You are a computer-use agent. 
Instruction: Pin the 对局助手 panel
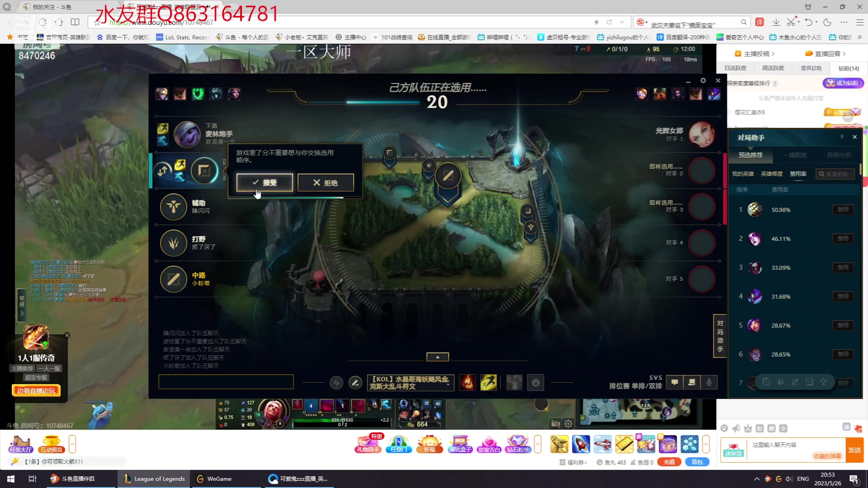(842, 137)
